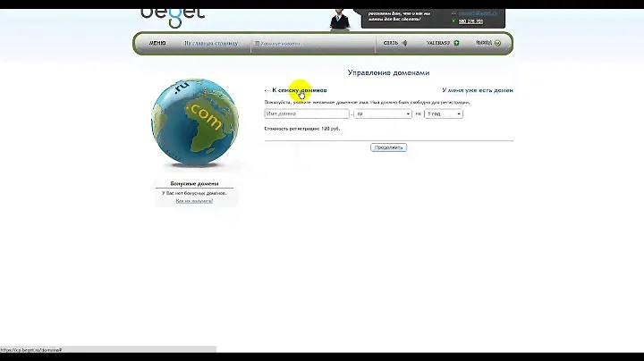Viewport: 644px width, 361px height.
Task: Open the МЕНЮ menu
Action: 157,43
